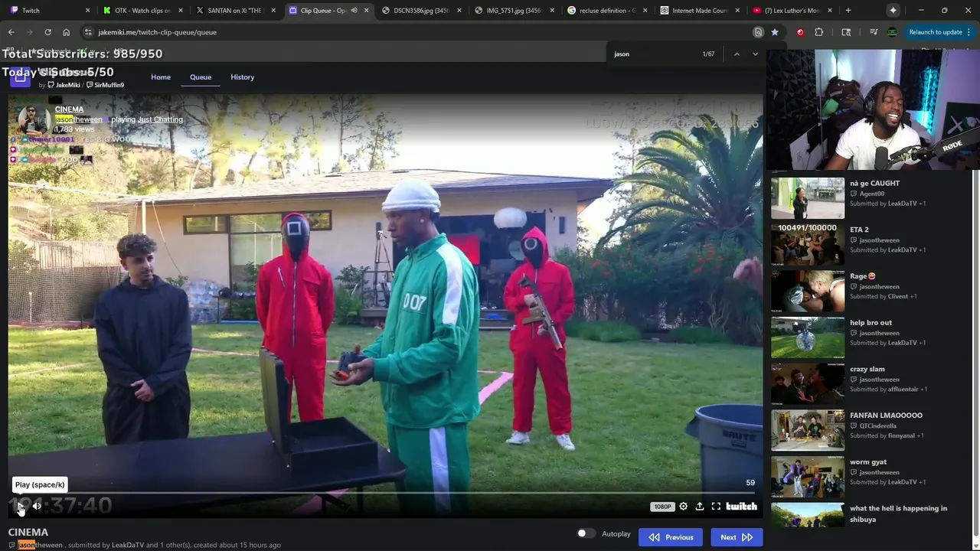This screenshot has width=980, height=551.
Task: Switch to the SANTAN on X tab
Action: [236, 11]
